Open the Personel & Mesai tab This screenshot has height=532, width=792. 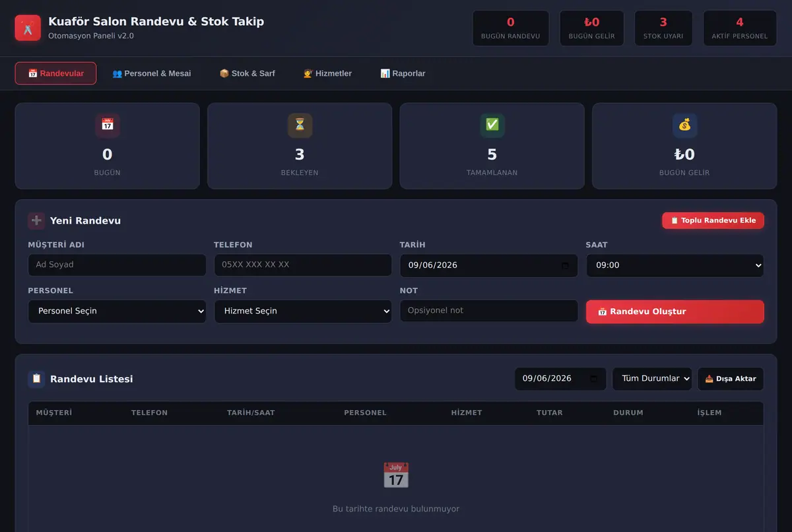[151, 73]
